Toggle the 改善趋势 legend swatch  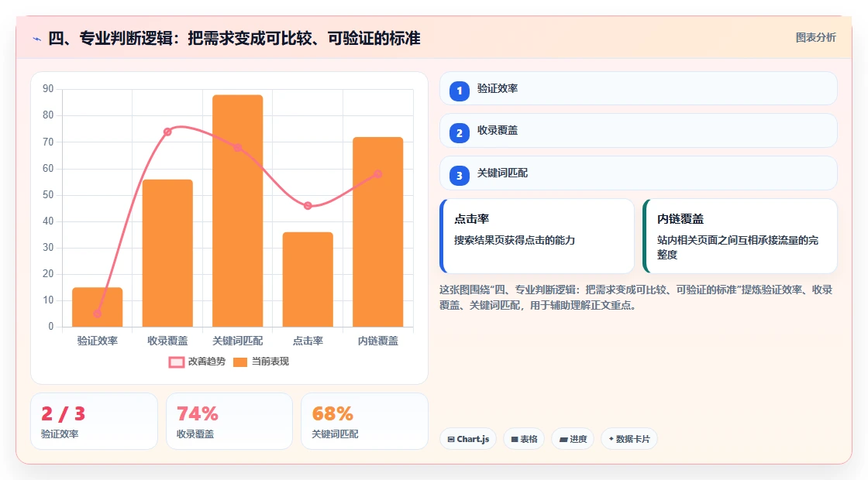(x=176, y=362)
